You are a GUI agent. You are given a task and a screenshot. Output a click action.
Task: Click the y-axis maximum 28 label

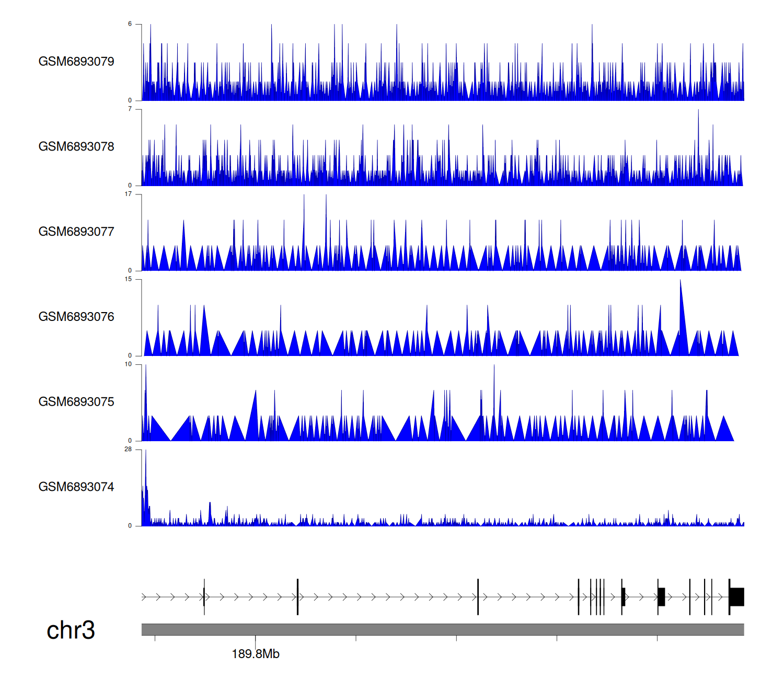[128, 450]
